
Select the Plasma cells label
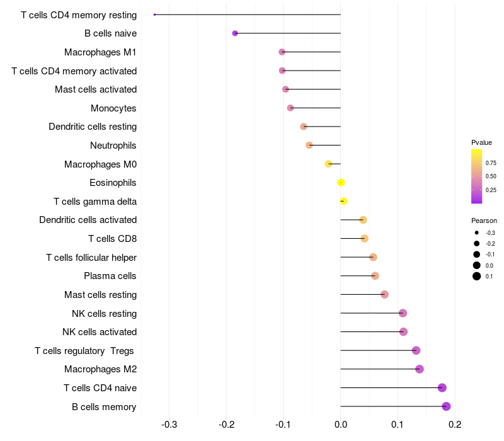coord(110,276)
